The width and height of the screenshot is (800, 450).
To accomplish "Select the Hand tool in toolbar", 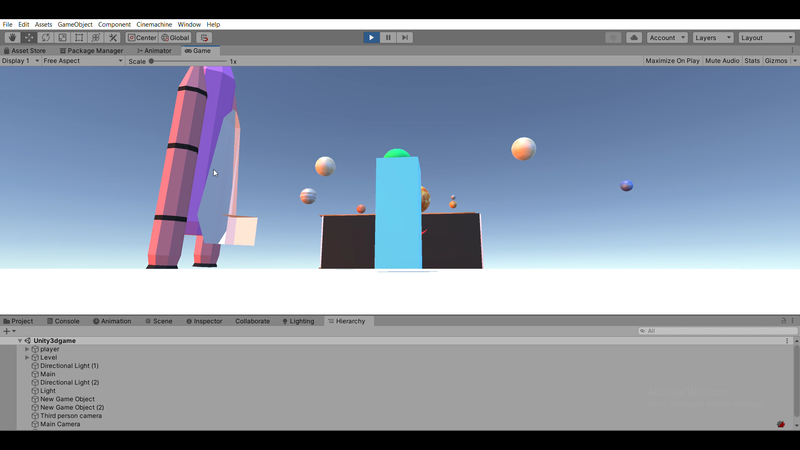I will [13, 38].
